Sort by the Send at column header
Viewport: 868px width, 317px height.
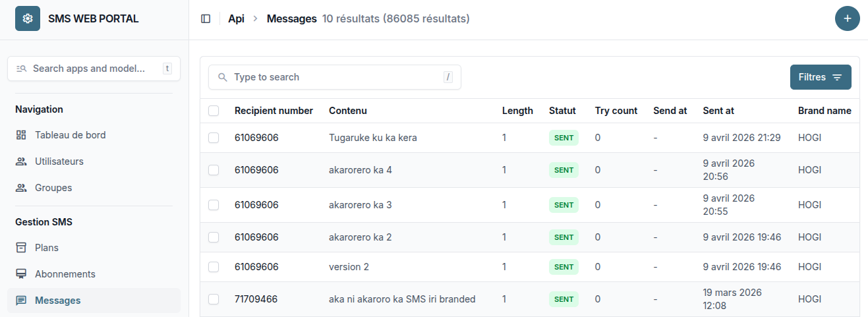(x=670, y=111)
